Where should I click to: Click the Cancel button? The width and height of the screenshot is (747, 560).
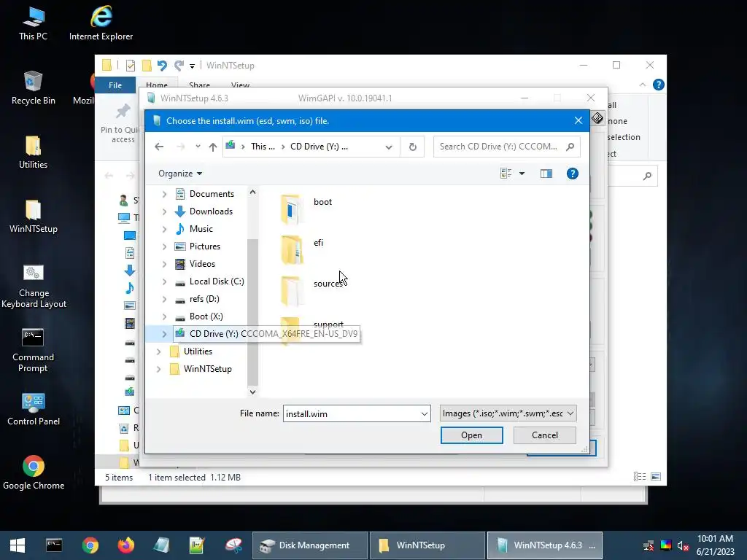coord(544,435)
